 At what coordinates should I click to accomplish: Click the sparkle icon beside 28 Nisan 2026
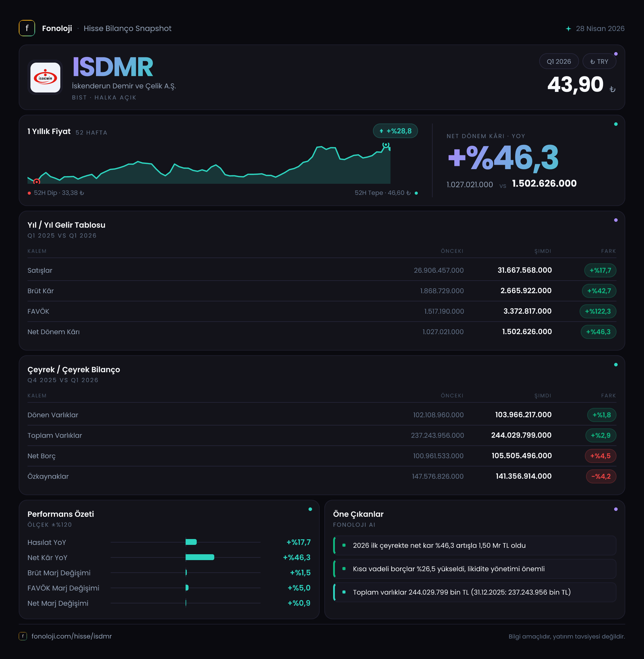coord(568,29)
